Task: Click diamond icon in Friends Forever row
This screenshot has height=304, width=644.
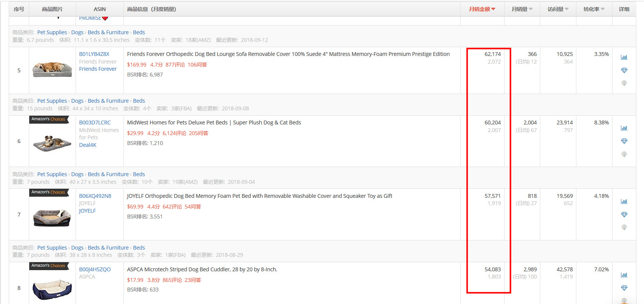Action: click(x=624, y=70)
